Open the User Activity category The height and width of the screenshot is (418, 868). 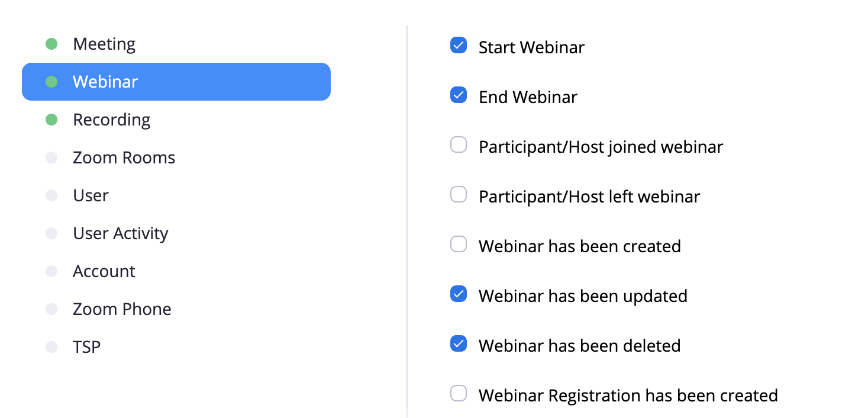coord(176,233)
